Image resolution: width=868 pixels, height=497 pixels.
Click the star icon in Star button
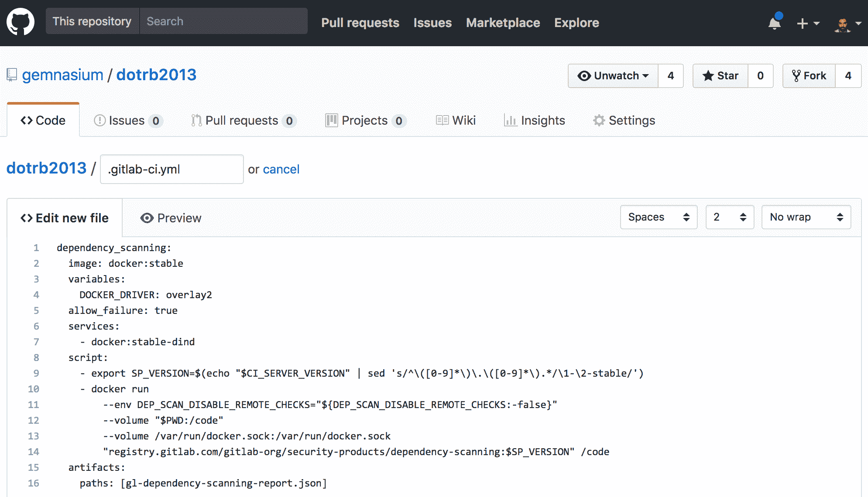(708, 76)
